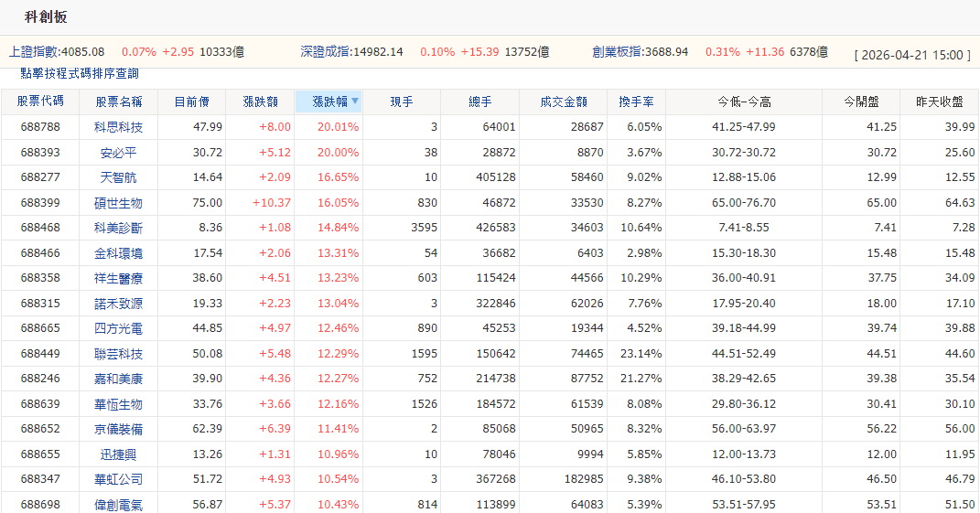The height and width of the screenshot is (513, 980).
Task: Sort by 總手 column header
Action: (480, 102)
